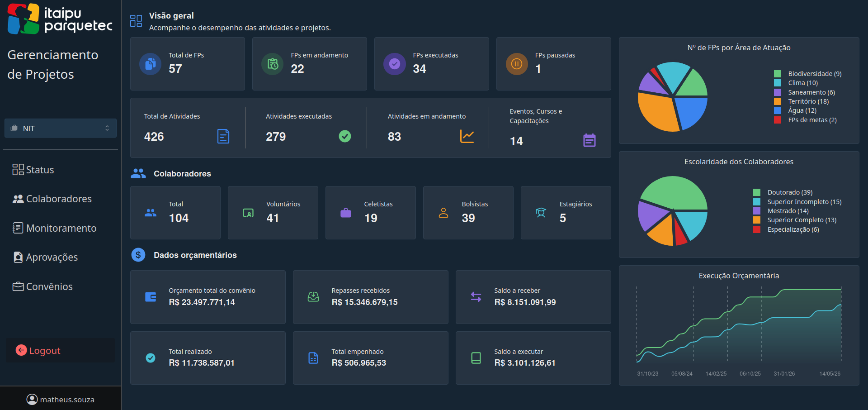Click the 104 Total collaborators value
Screen dimensions: 868x410
point(179,218)
